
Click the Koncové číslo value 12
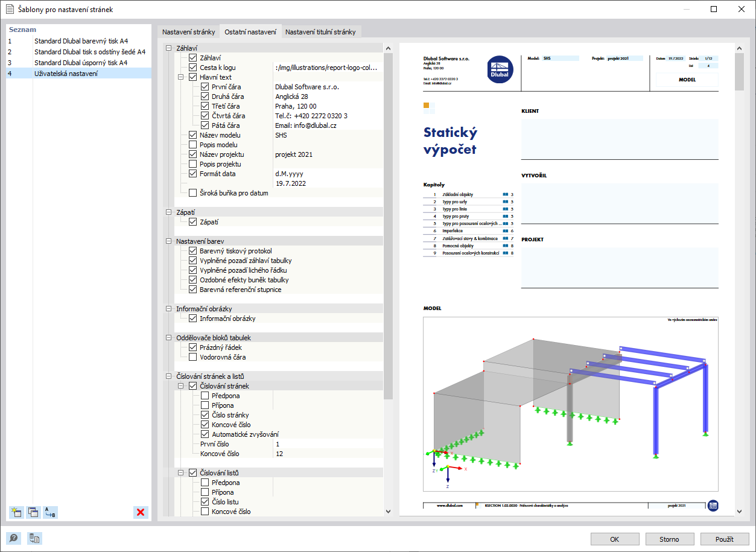[x=328, y=454]
